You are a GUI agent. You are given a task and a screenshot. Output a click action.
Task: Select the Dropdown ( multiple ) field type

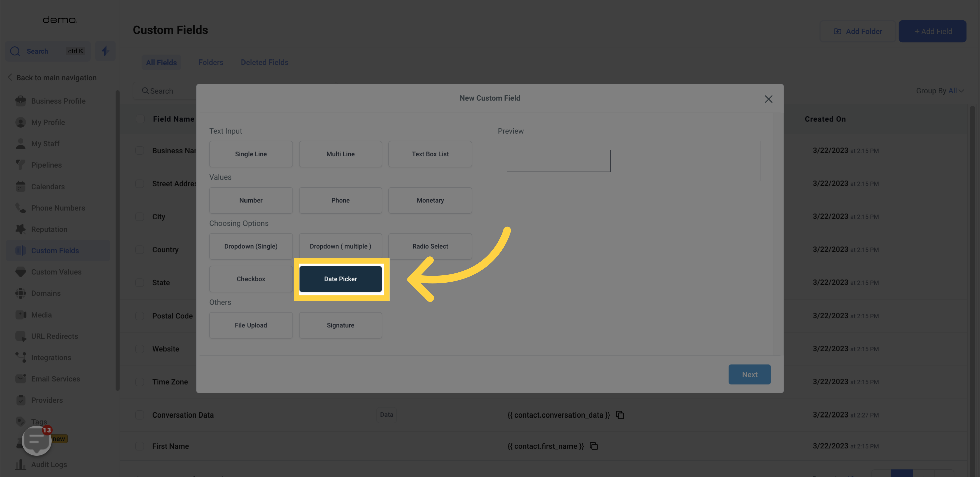(x=340, y=246)
